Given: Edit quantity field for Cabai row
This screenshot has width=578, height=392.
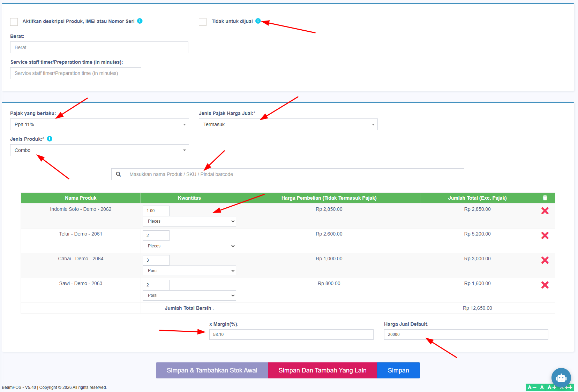Looking at the screenshot, I should tap(156, 260).
